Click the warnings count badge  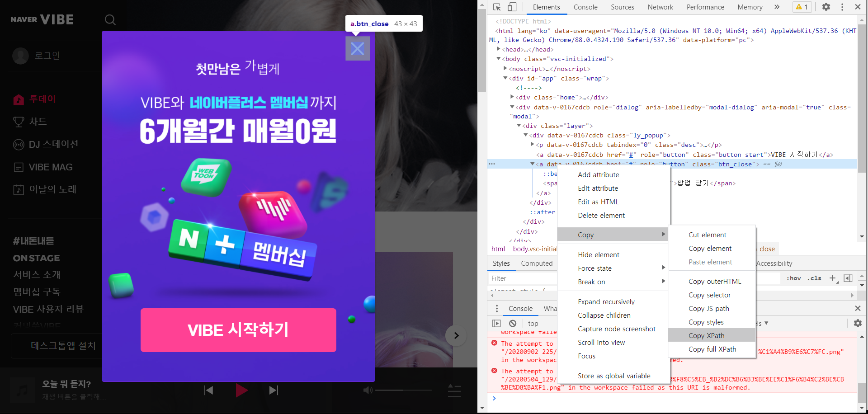click(802, 7)
